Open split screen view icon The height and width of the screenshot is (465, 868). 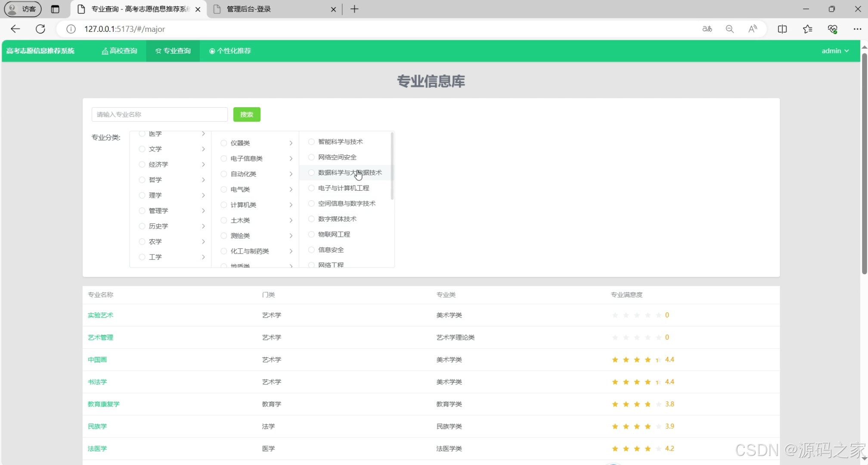click(782, 29)
